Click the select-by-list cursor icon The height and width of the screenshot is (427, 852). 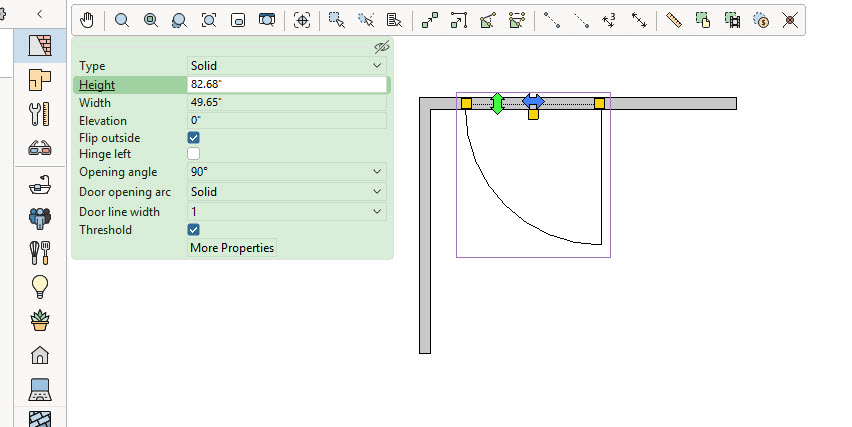click(394, 20)
